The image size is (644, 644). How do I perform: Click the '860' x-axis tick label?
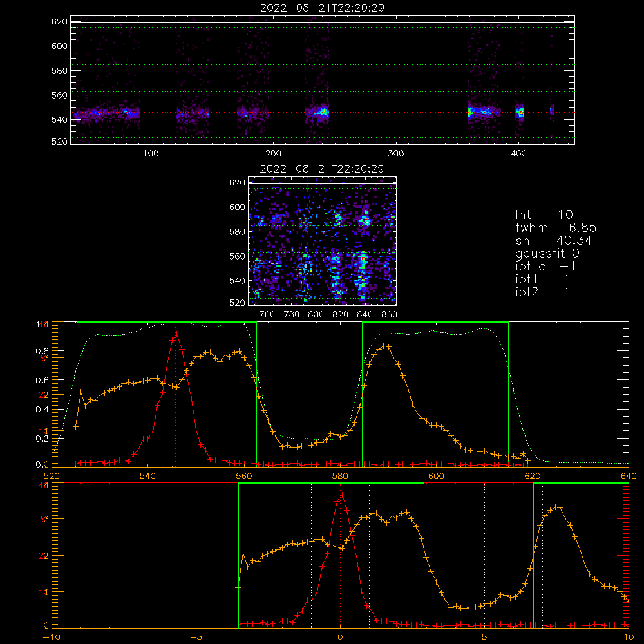point(390,315)
